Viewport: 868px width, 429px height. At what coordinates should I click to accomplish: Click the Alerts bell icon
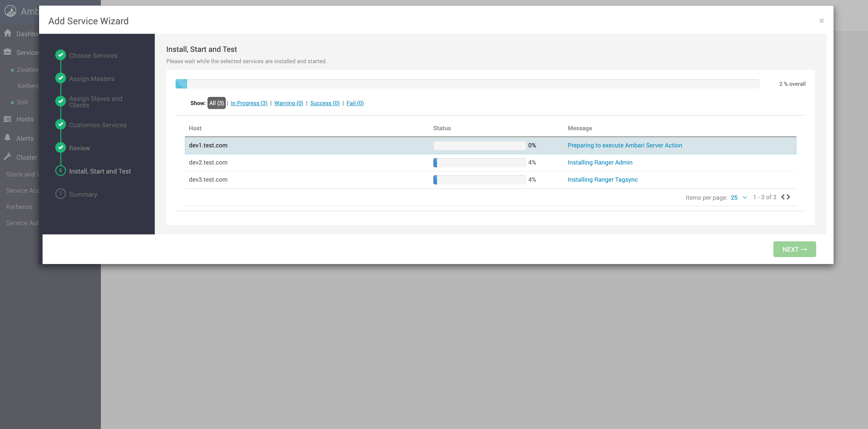[7, 138]
